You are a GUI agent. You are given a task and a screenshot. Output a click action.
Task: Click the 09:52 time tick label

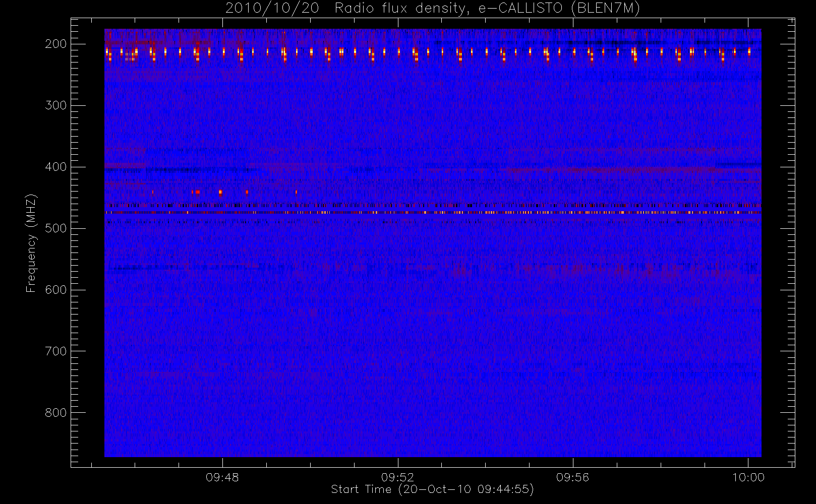pyautogui.click(x=397, y=477)
